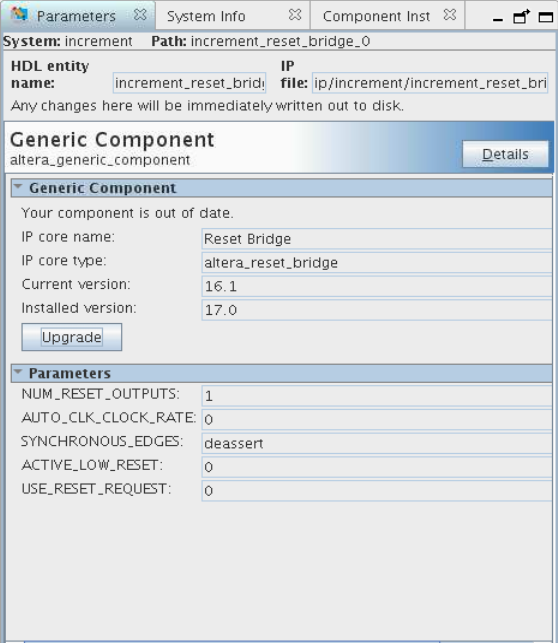Close the Parameters tab

click(140, 15)
